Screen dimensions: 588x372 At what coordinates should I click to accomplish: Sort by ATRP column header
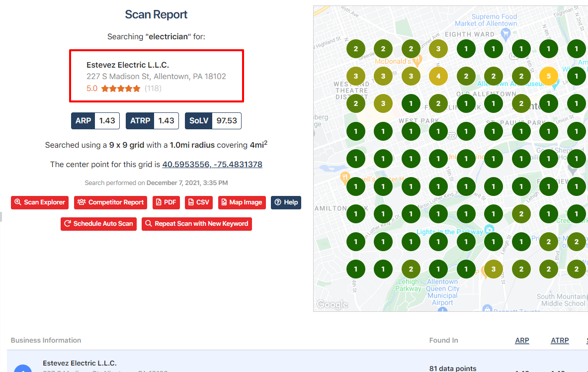click(x=560, y=341)
